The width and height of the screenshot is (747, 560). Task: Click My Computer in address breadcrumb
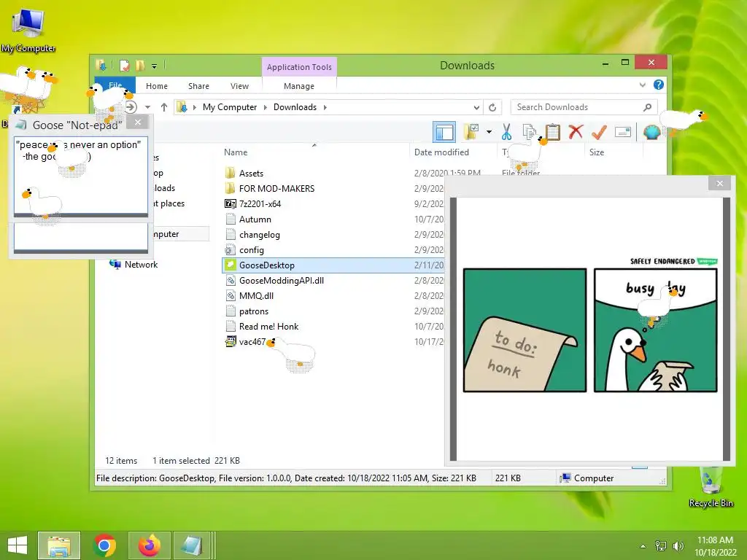pyautogui.click(x=230, y=107)
